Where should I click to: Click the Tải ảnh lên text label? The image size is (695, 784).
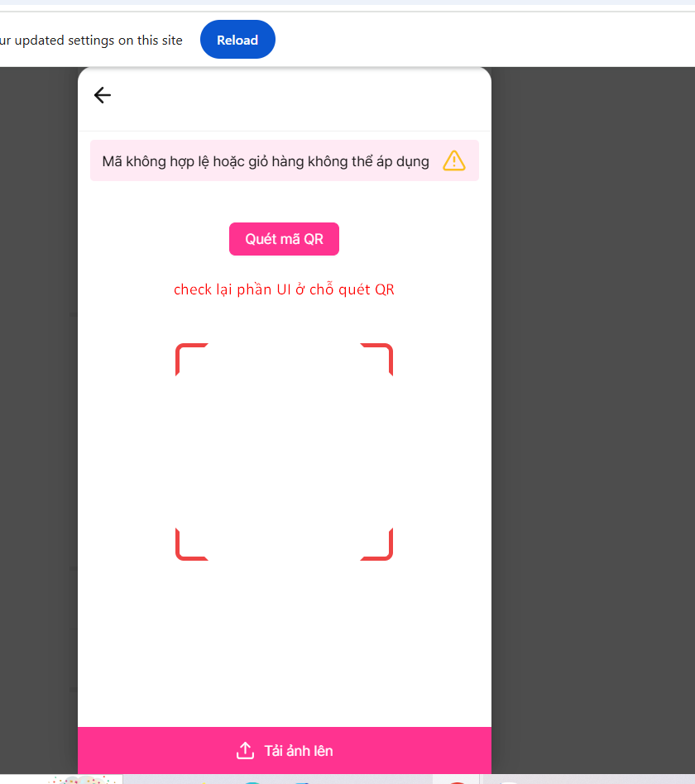pos(299,751)
